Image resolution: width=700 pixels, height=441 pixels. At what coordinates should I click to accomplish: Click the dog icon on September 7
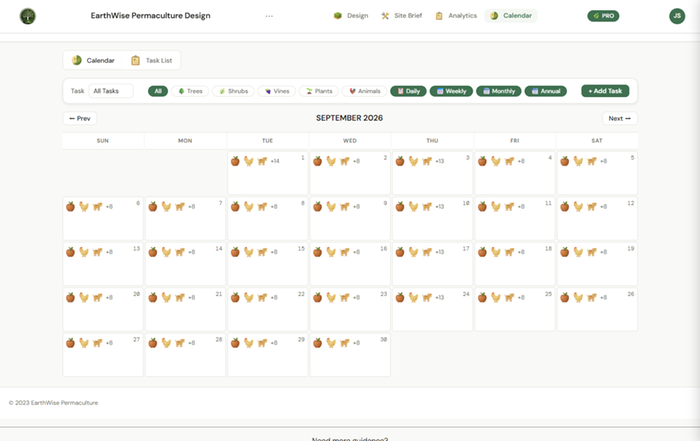[180, 207]
